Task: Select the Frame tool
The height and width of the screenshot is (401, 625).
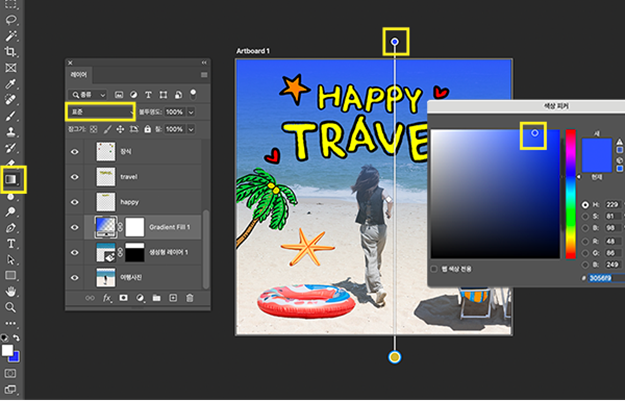Action: pyautogui.click(x=11, y=68)
